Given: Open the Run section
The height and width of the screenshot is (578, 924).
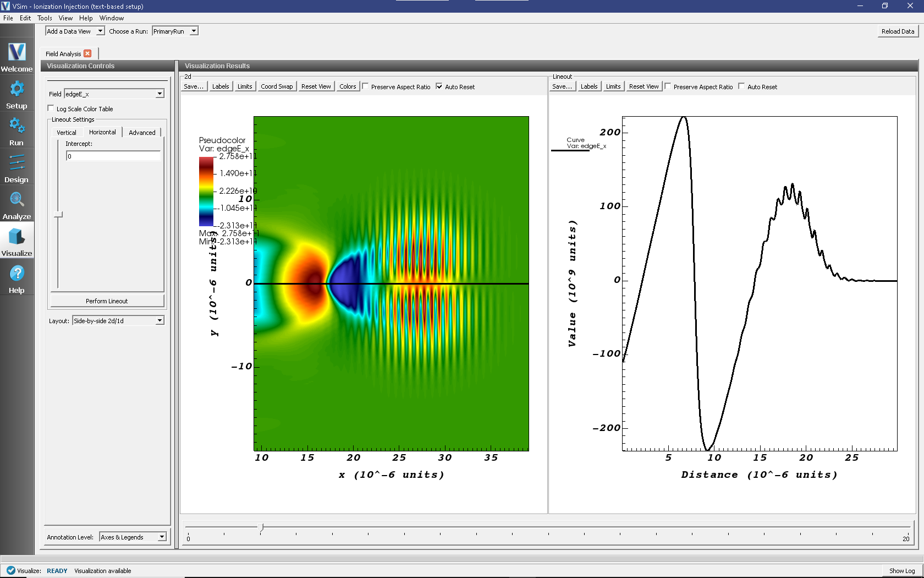Looking at the screenshot, I should [16, 131].
